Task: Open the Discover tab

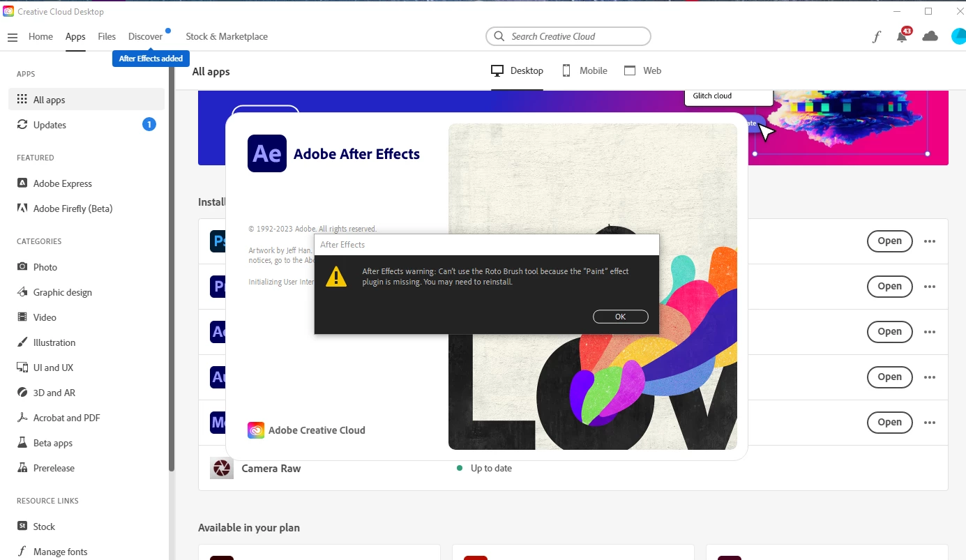Action: (145, 36)
